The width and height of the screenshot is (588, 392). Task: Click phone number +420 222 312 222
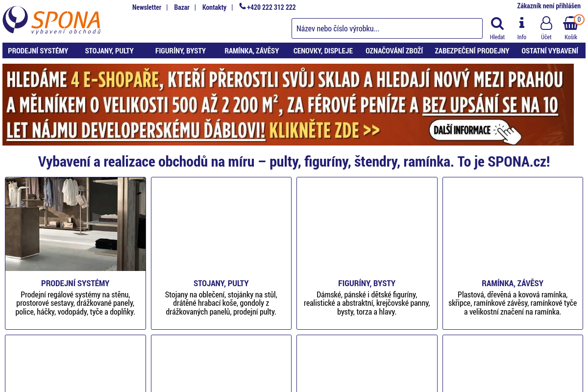271,7
